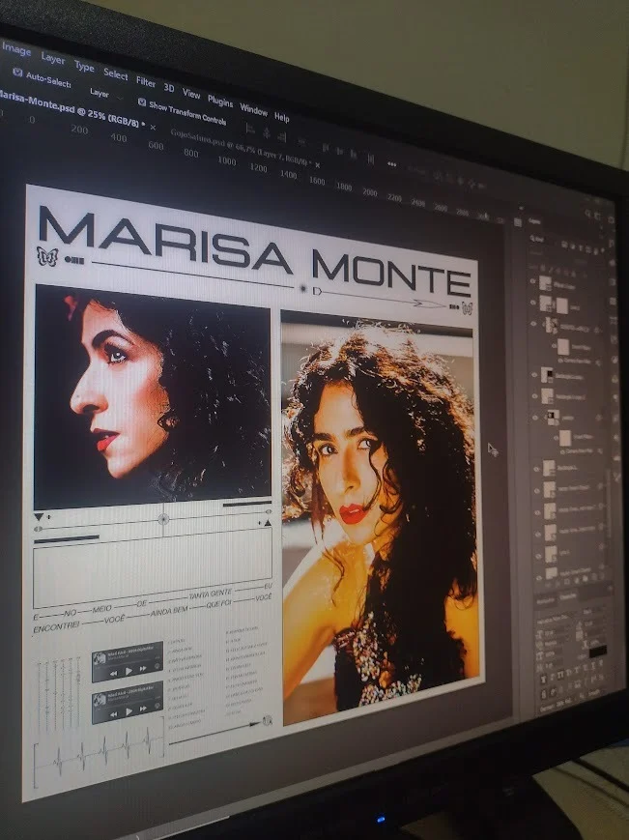Toggle second Camera Raw Filter visibility
Viewport: 629px width, 840px height.
coord(562,451)
